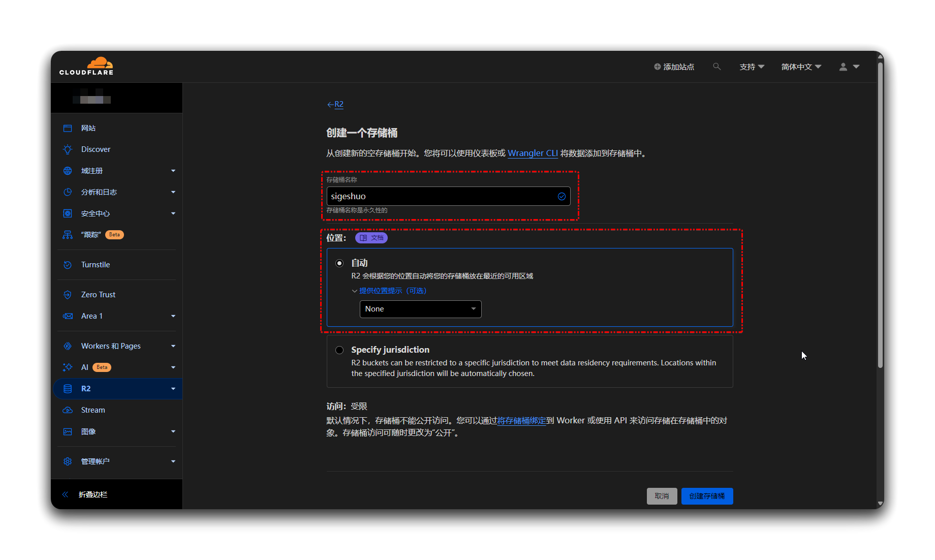Click the 域注册 globe icon

tap(68, 171)
